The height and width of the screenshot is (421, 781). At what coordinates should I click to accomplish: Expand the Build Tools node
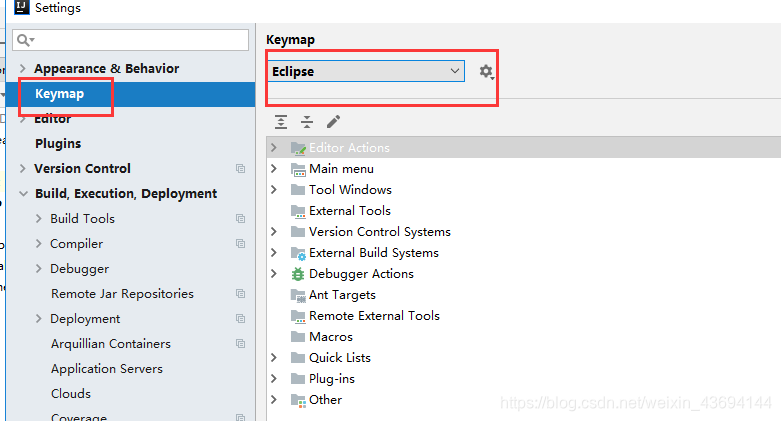(39, 218)
